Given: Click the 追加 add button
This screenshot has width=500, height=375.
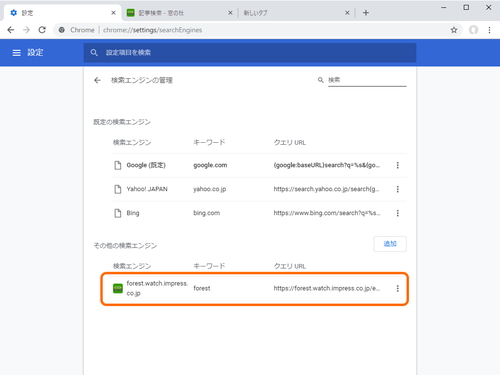Looking at the screenshot, I should [390, 244].
